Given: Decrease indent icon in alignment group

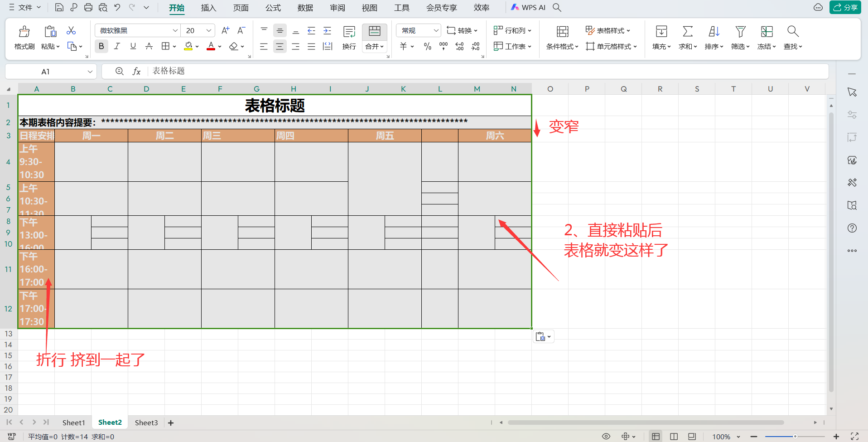Looking at the screenshot, I should [x=311, y=30].
